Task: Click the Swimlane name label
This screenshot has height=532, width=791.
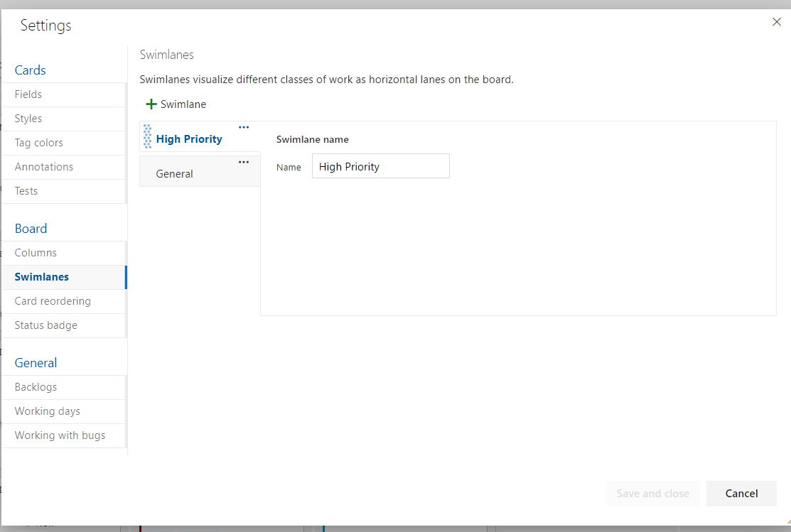Action: 312,140
